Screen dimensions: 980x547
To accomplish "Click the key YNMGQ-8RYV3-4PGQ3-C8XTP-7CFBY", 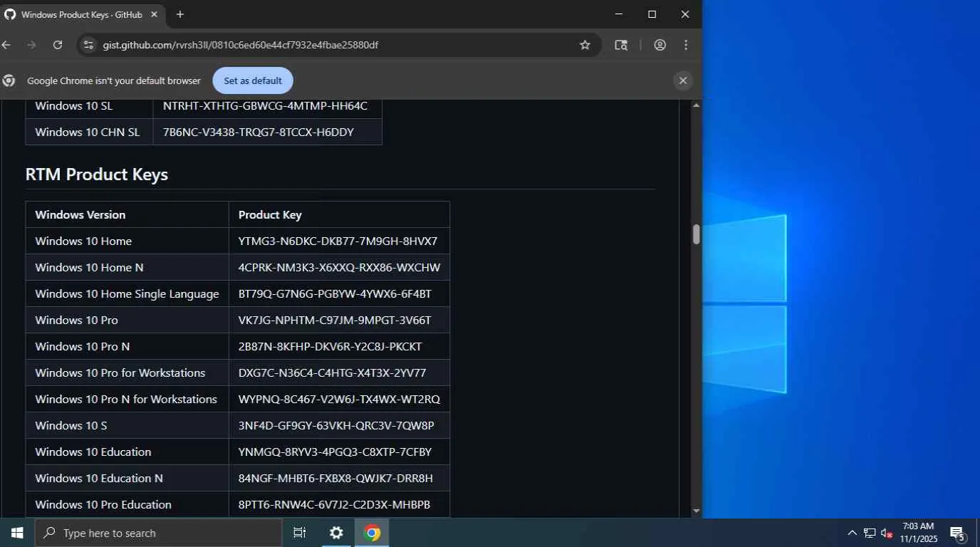I will point(335,452).
